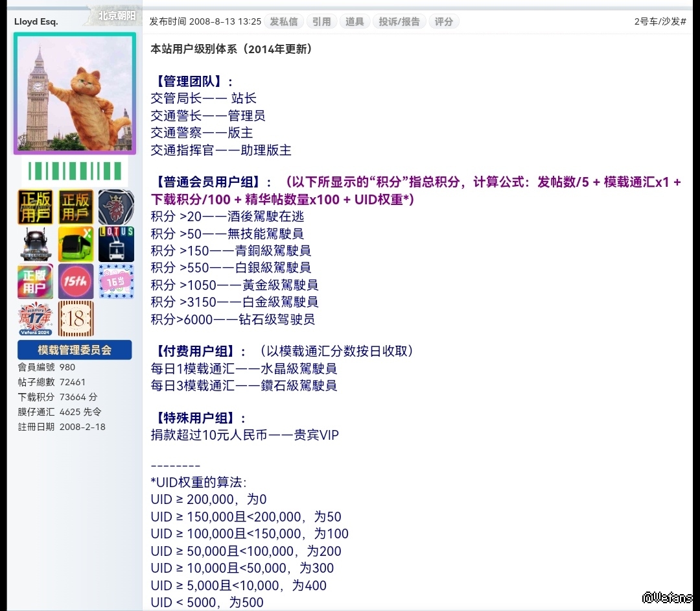Click the 【特殊用户组】 heading

[199, 418]
